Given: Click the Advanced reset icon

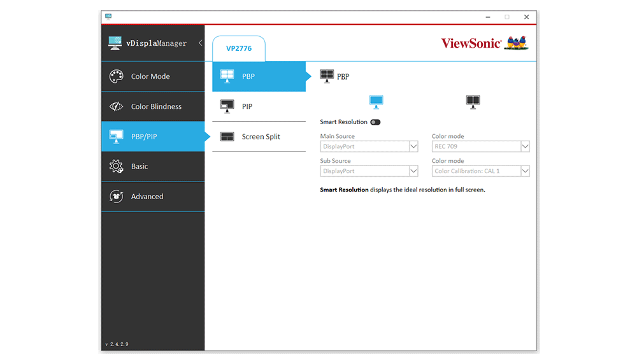Looking at the screenshot, I should (116, 197).
